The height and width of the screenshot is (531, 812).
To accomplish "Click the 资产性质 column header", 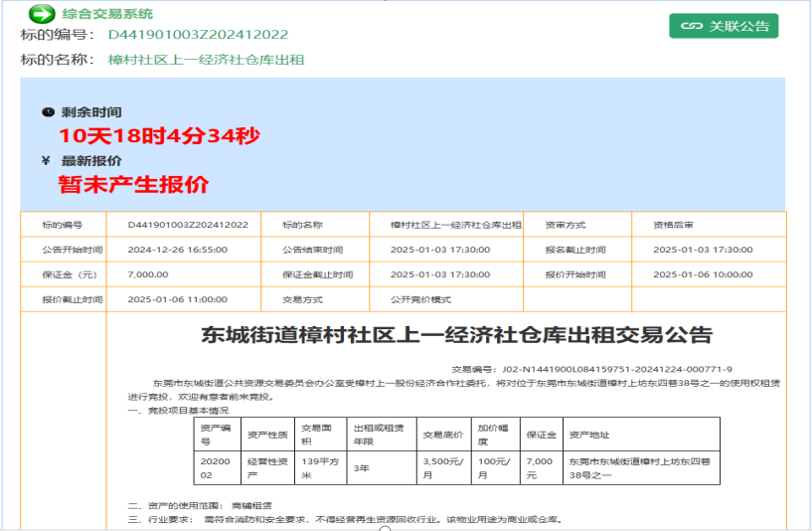I will tap(267, 435).
